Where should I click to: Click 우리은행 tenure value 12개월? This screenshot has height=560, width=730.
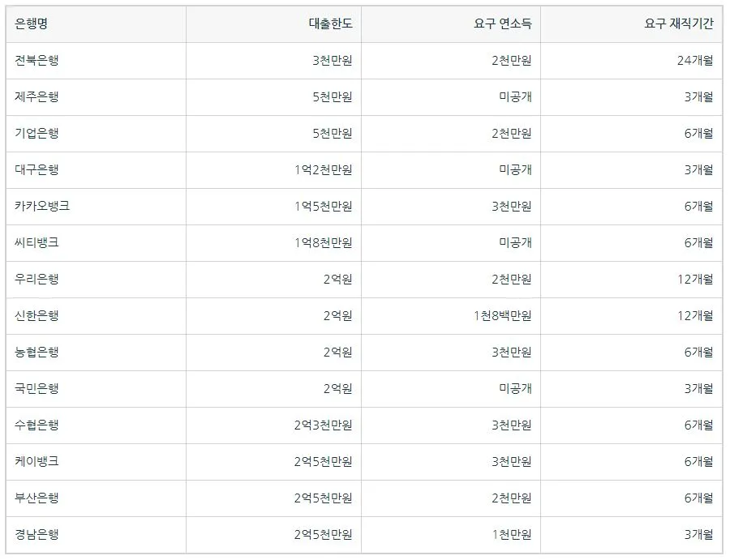pyautogui.click(x=695, y=279)
